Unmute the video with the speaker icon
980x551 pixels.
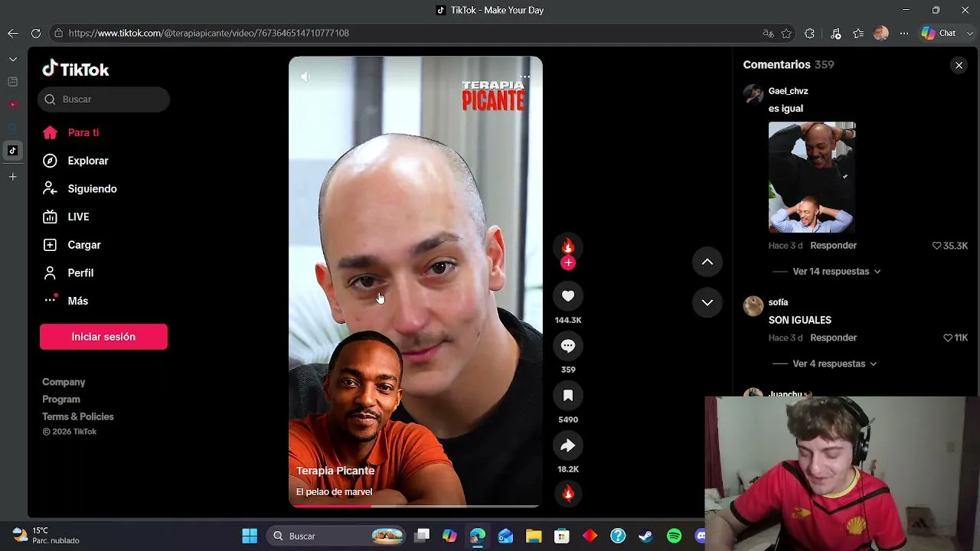pyautogui.click(x=305, y=77)
